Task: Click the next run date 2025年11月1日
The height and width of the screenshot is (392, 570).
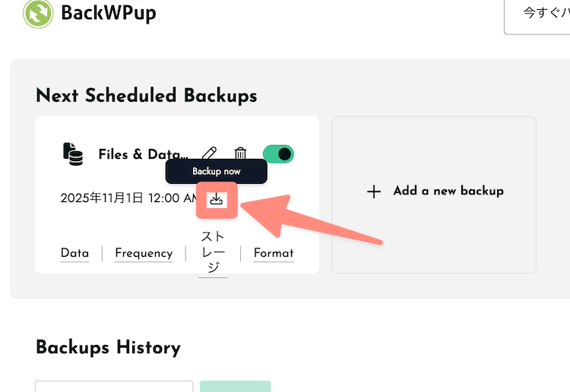Action: (x=102, y=198)
